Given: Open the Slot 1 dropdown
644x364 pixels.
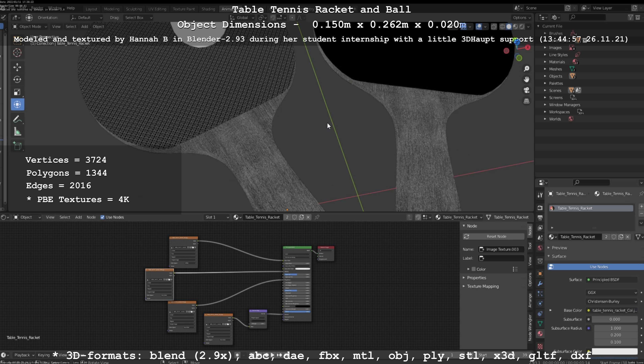Looking at the screenshot, I should tap(217, 217).
